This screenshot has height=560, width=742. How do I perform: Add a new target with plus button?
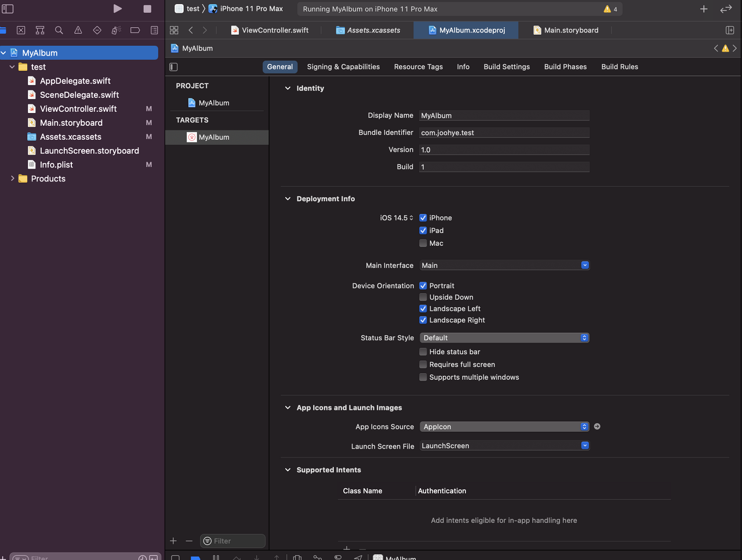[x=173, y=541]
